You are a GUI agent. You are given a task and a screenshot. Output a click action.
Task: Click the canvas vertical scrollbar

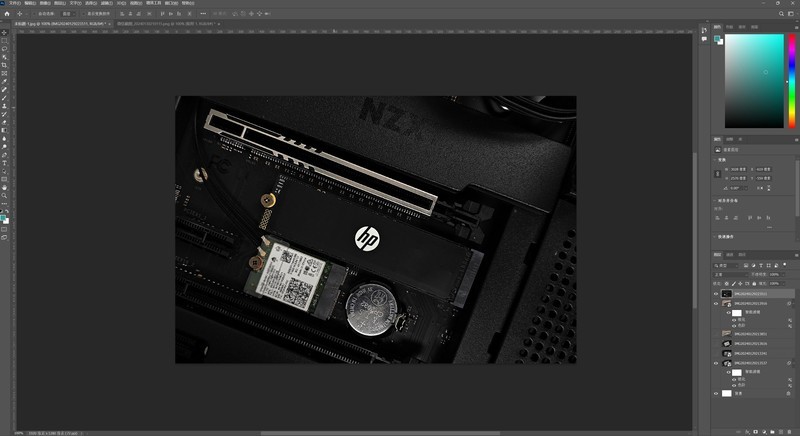(694, 229)
